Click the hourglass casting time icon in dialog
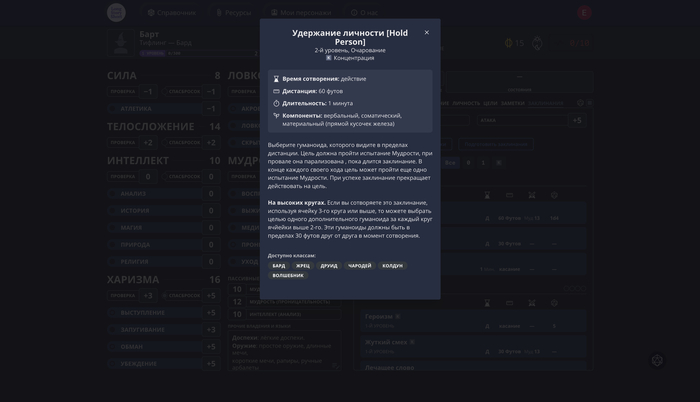700x402 pixels. pyautogui.click(x=276, y=79)
